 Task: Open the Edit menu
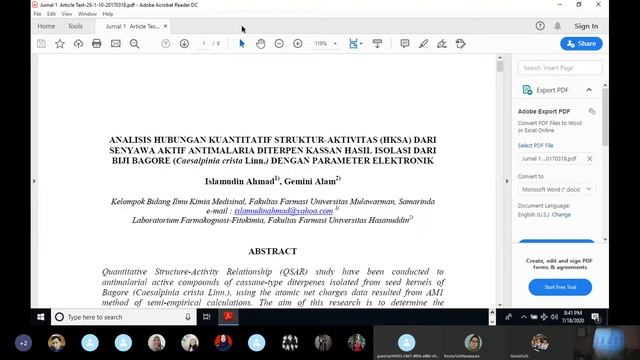click(x=51, y=14)
